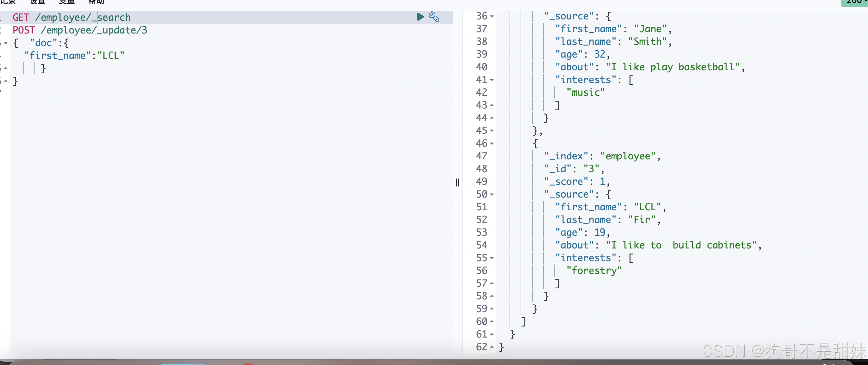
Task: Click the POST /employee/_update/3 request line
Action: pos(80,30)
